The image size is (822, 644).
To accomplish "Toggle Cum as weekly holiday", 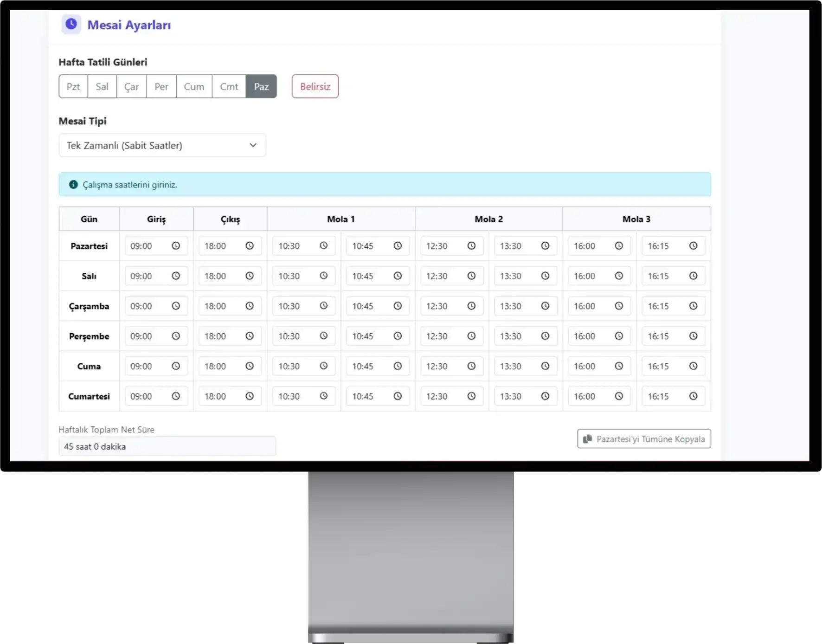I will (194, 87).
